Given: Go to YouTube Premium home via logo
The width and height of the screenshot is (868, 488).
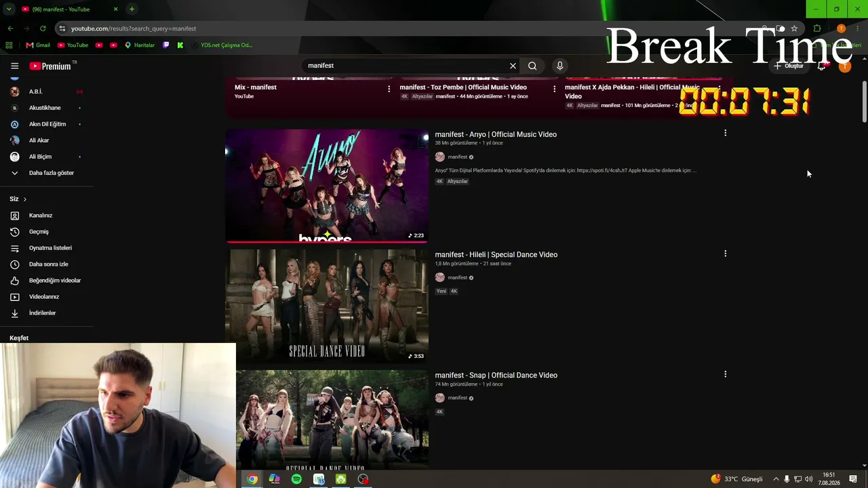Looking at the screenshot, I should [x=50, y=66].
